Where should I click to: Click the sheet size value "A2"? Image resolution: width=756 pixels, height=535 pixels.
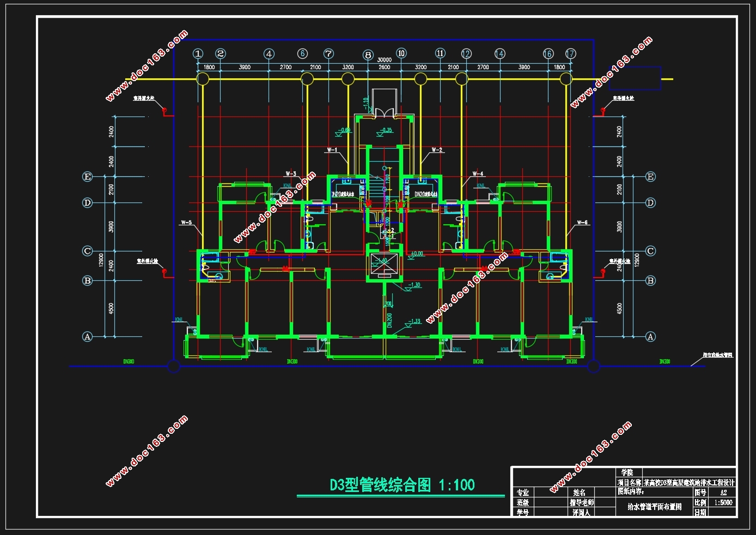[x=723, y=493]
